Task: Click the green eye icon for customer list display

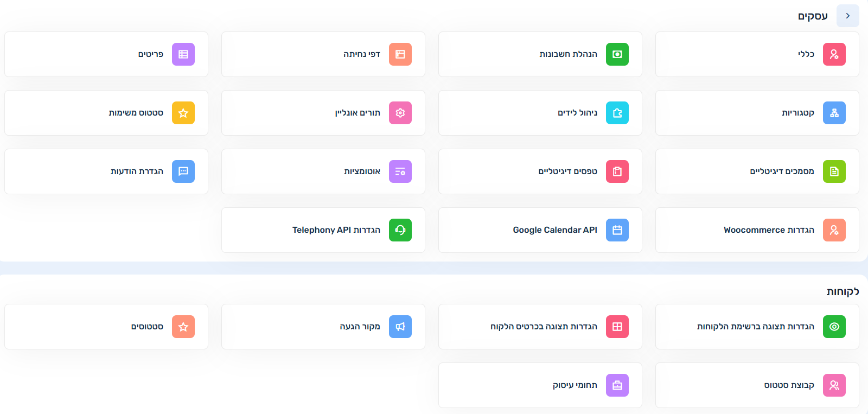Action: tap(834, 327)
